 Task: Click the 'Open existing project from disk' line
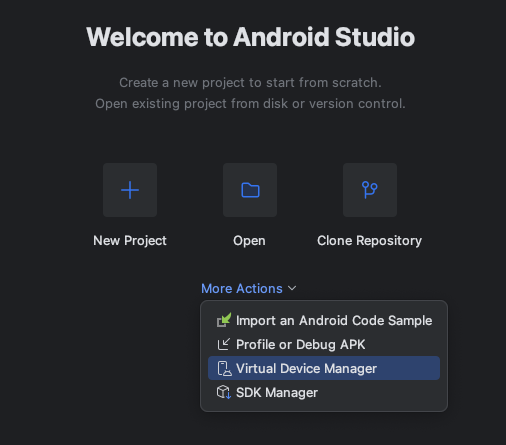coord(250,104)
